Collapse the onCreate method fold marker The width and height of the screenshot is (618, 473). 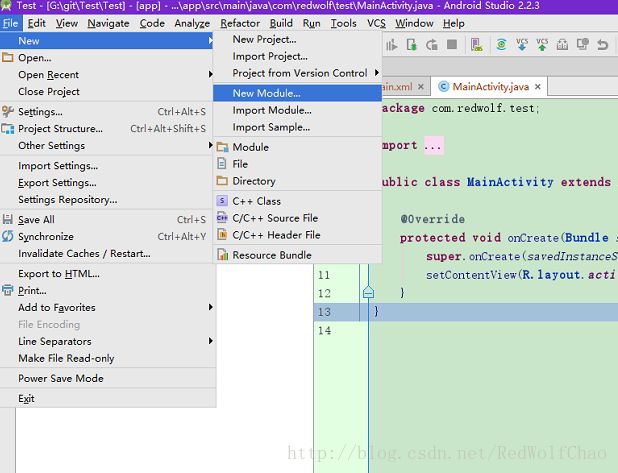(x=368, y=293)
